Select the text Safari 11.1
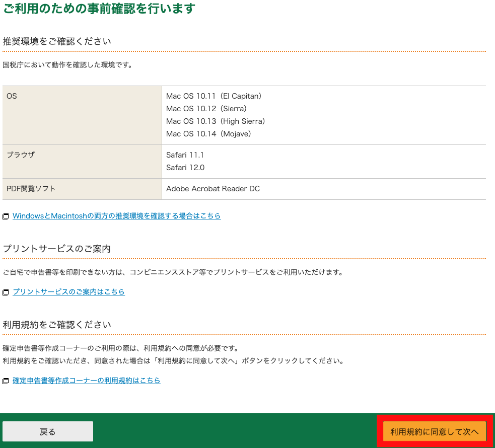Viewport: 495px width, 448px height. tap(185, 155)
